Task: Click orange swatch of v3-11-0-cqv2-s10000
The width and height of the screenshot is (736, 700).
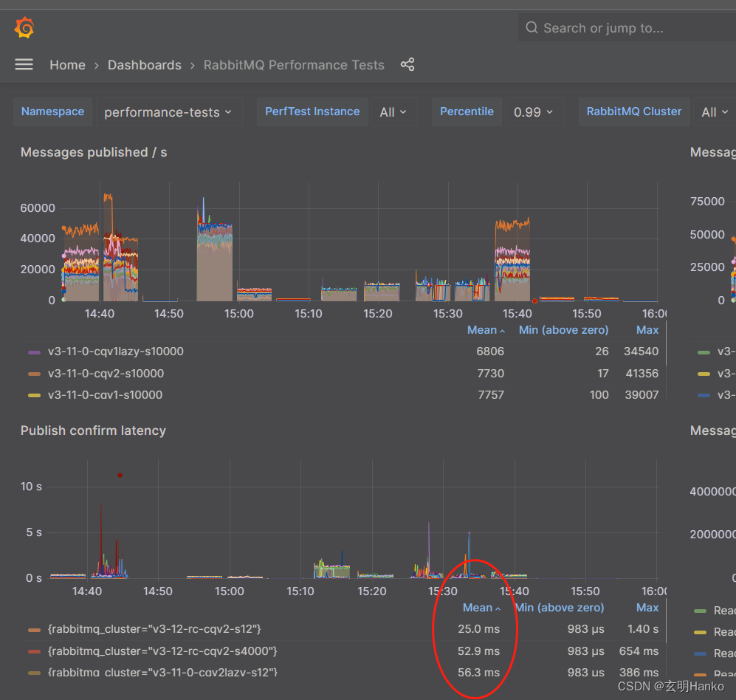Action: [34, 374]
